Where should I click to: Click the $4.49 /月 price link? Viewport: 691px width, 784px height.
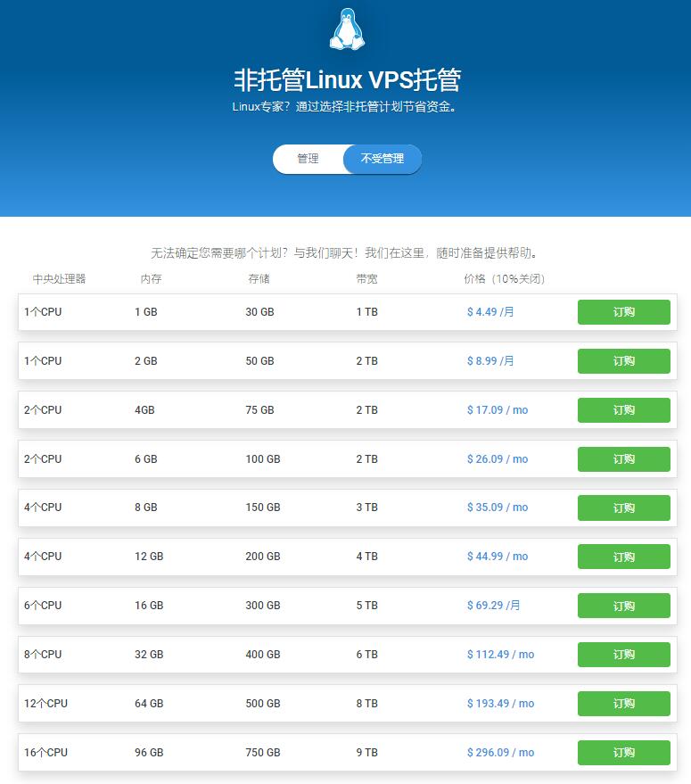(490, 312)
